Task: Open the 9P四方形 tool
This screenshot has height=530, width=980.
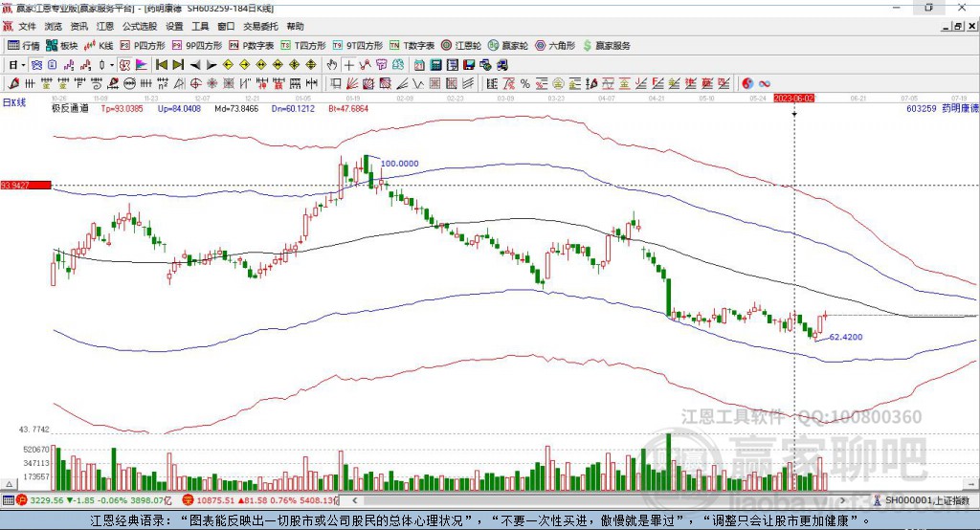Action: click(x=197, y=46)
